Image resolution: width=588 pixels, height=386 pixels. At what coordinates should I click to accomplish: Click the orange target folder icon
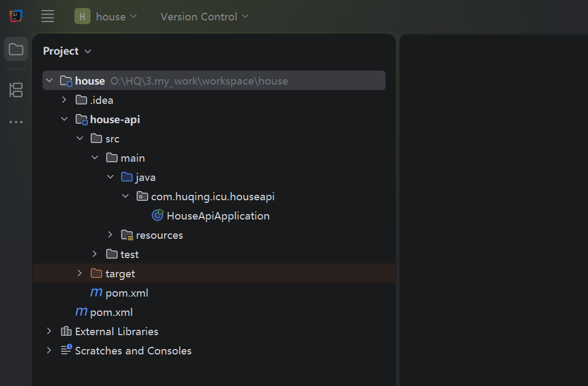tap(96, 274)
